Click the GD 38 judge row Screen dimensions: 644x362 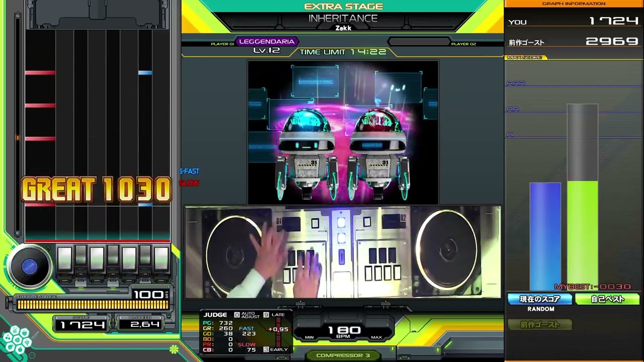tap(218, 334)
